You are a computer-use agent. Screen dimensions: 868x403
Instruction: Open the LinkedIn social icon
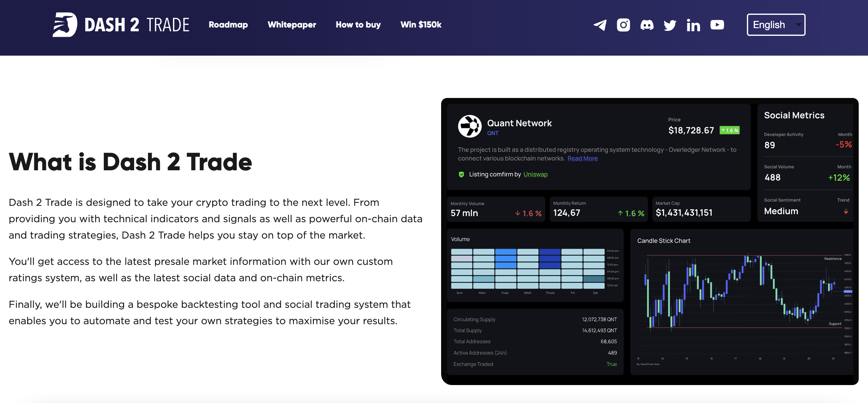click(693, 25)
